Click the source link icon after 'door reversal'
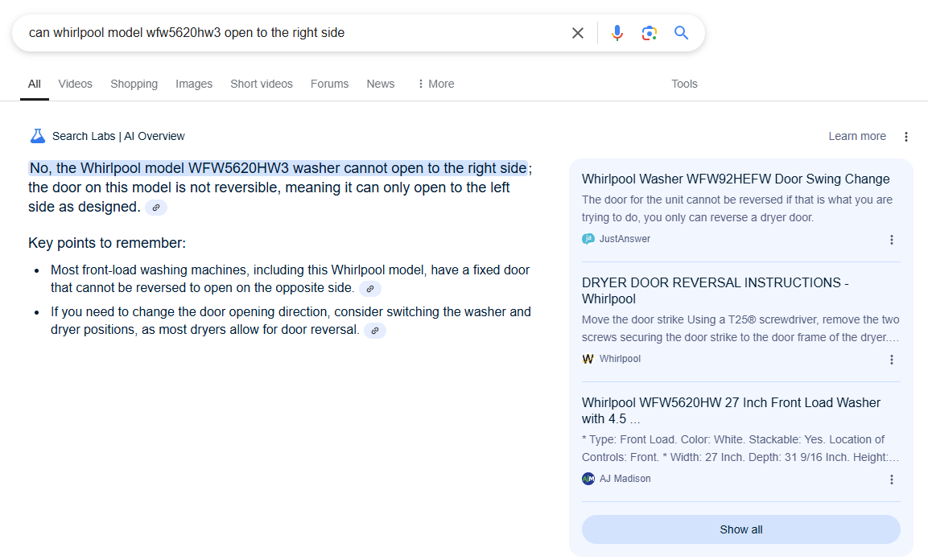This screenshot has height=560, width=928. pos(375,331)
